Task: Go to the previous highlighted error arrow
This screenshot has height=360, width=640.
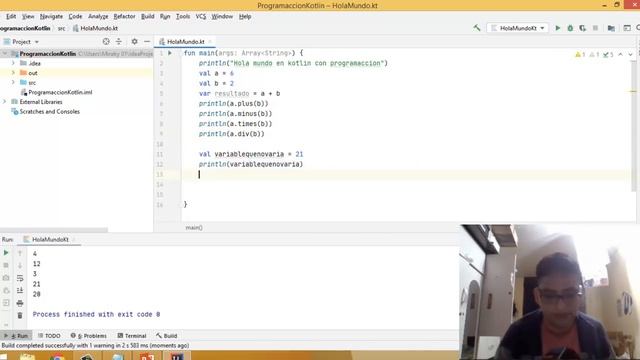Action: [x=620, y=54]
